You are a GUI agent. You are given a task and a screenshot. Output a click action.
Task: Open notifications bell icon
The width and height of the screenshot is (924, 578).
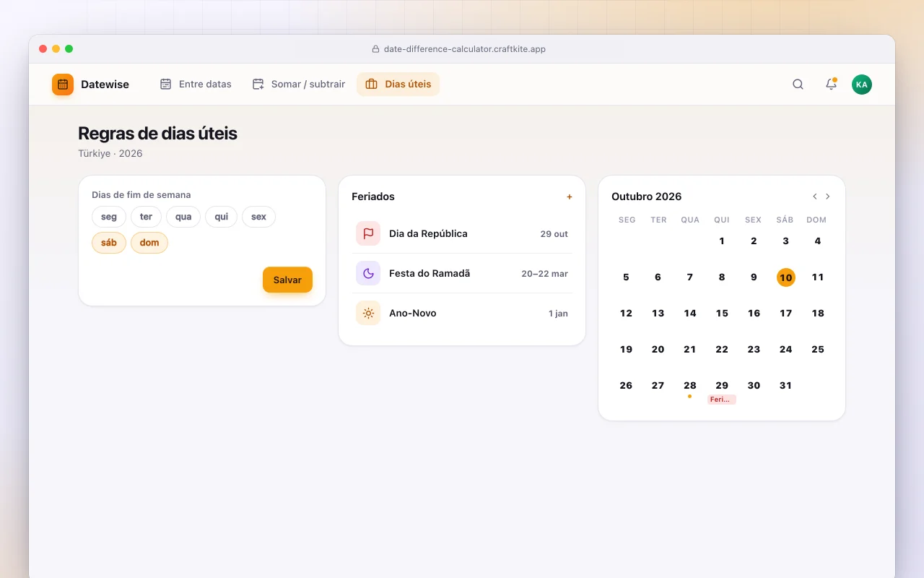[x=831, y=85]
